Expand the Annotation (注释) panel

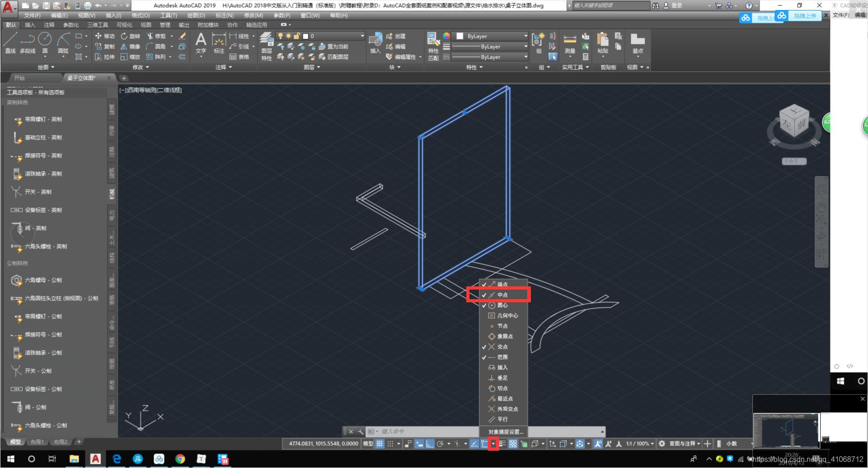[223, 67]
